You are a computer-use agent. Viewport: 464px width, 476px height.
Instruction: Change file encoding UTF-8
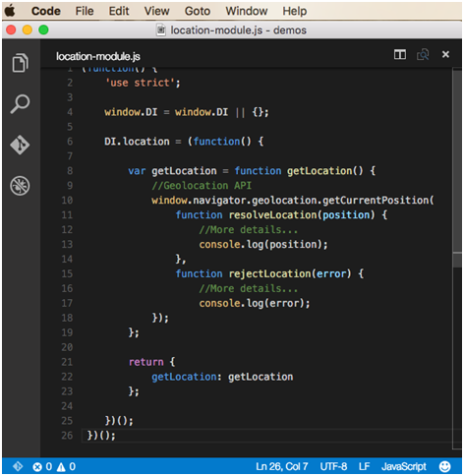(x=333, y=466)
